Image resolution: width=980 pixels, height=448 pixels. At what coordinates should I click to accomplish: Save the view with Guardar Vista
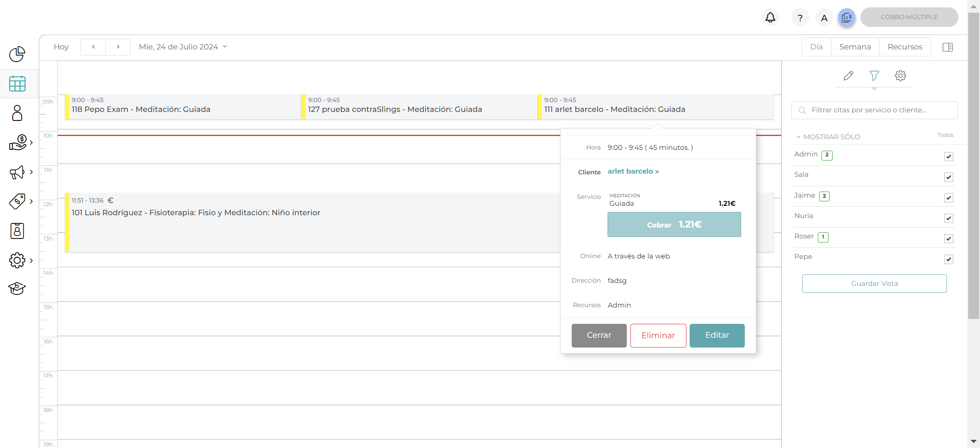(x=874, y=283)
